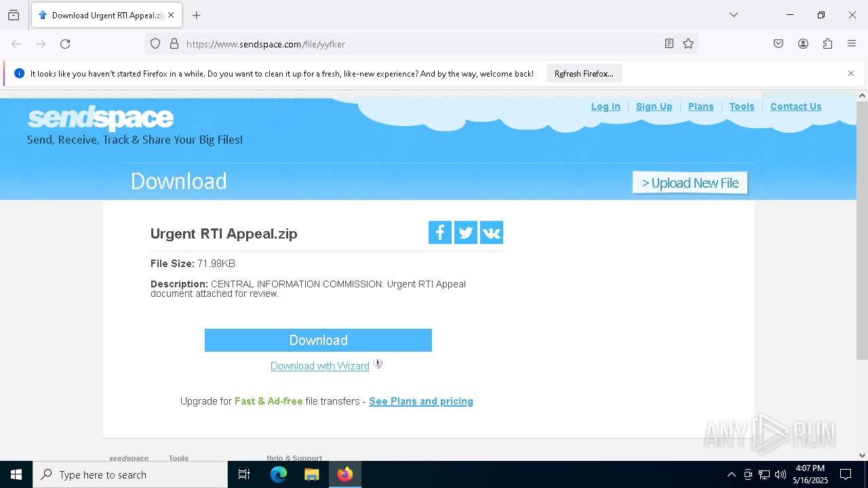Open volume control tray icon

click(x=781, y=474)
